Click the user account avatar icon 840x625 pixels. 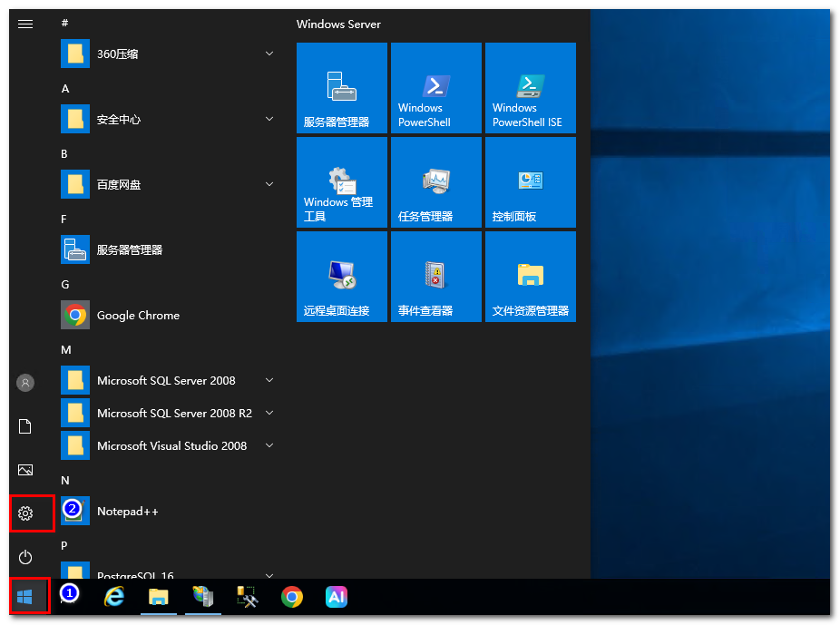pyautogui.click(x=25, y=383)
